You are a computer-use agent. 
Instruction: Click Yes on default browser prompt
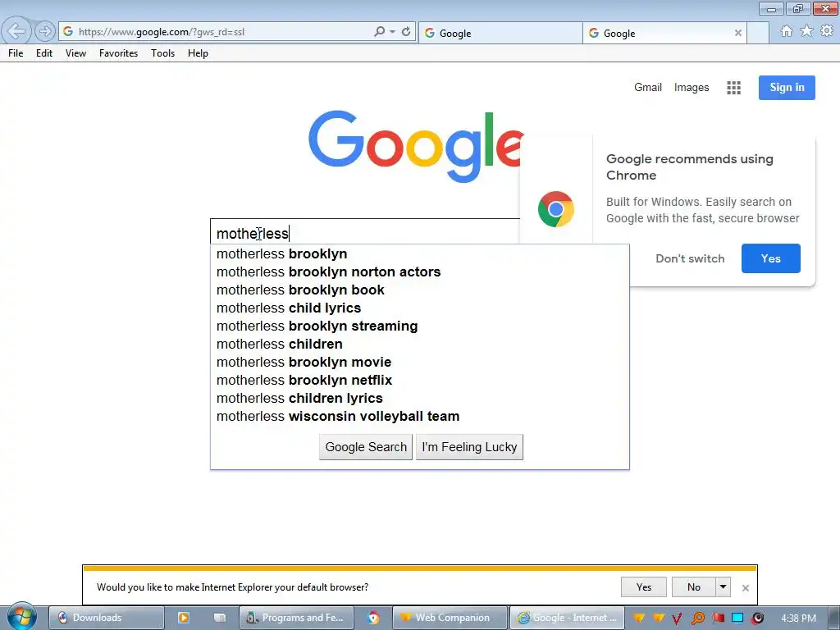coord(643,587)
